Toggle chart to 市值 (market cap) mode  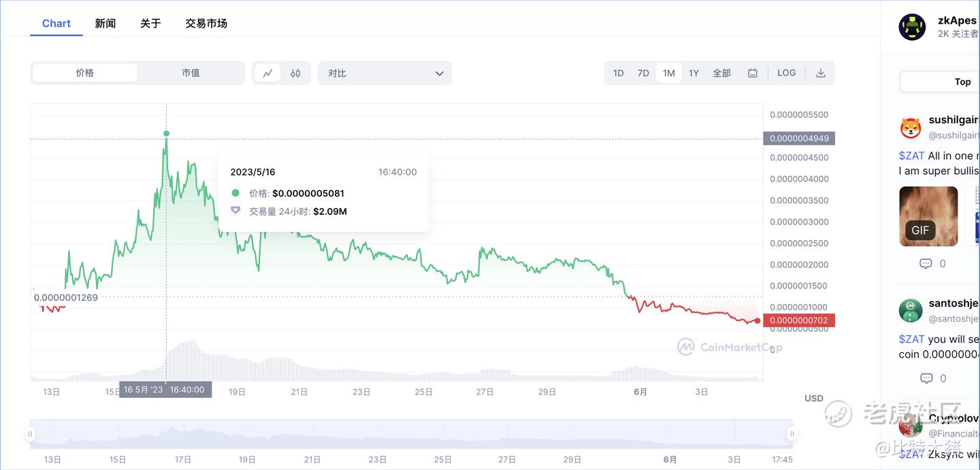pyautogui.click(x=191, y=73)
